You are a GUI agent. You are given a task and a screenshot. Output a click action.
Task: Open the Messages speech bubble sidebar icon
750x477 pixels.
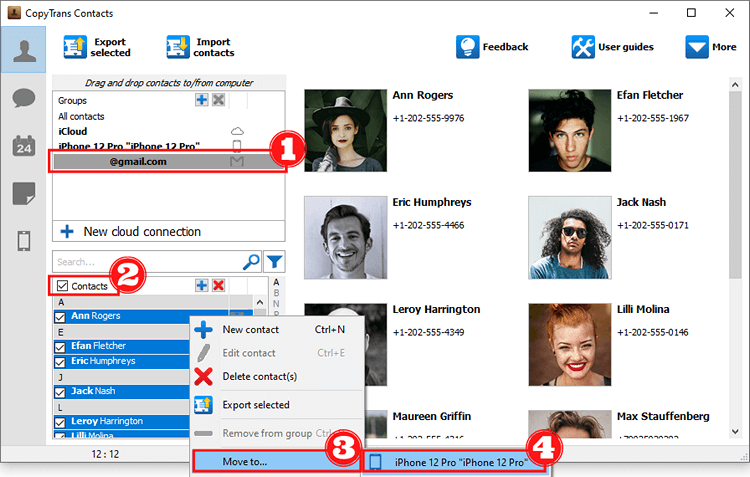point(23,98)
